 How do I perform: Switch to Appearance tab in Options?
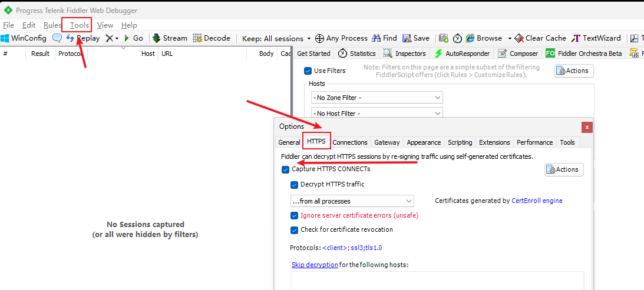[x=424, y=142]
